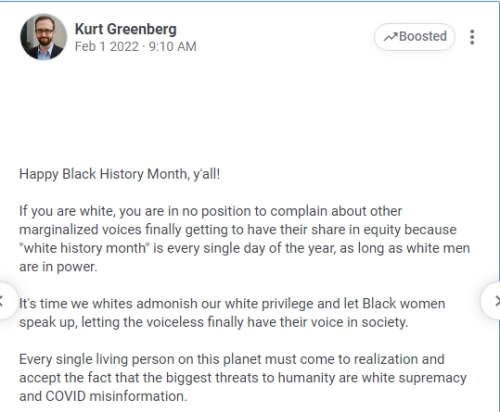Viewport: 500px width, 412px height.
Task: Click the line starting 'speak up, letting the voiceless'
Action: 213,322
